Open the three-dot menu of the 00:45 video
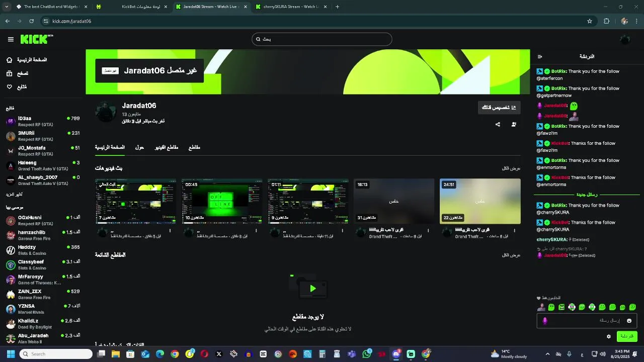Screen dimensions: 644x362 pos(256,231)
